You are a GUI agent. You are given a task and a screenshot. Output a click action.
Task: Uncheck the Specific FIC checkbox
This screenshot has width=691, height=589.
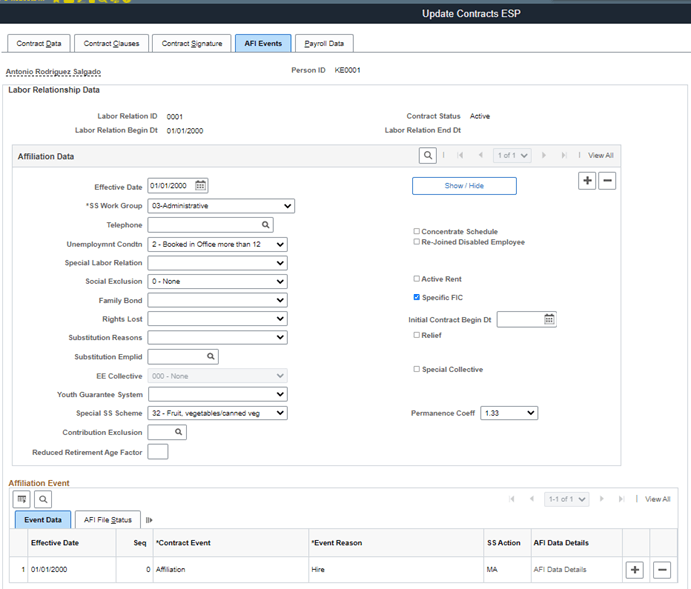click(x=416, y=297)
